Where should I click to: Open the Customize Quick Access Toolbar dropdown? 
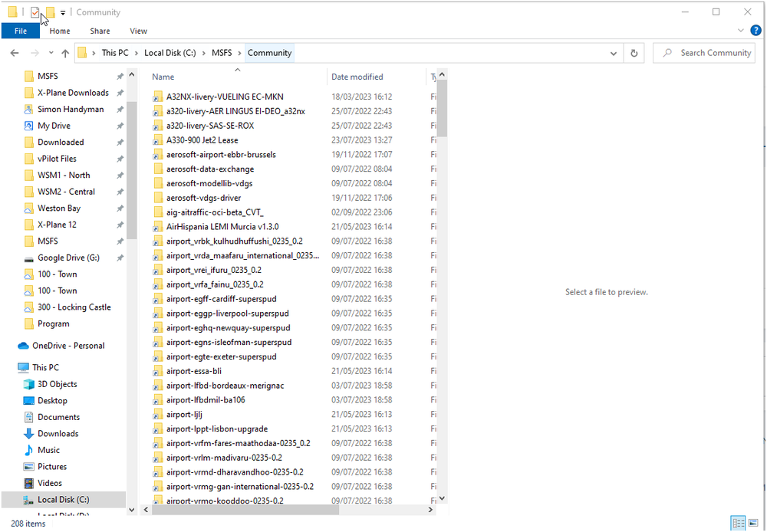coord(62,12)
